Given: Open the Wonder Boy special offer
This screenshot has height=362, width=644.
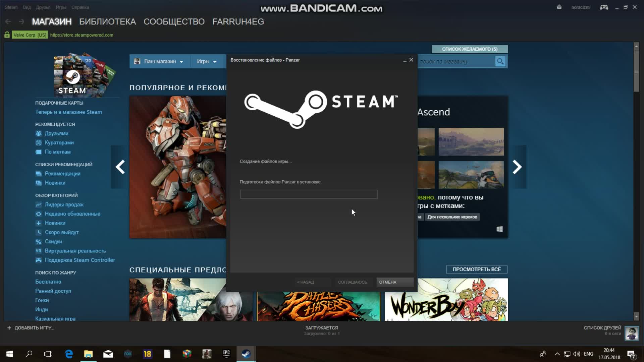Looking at the screenshot, I should (x=446, y=300).
